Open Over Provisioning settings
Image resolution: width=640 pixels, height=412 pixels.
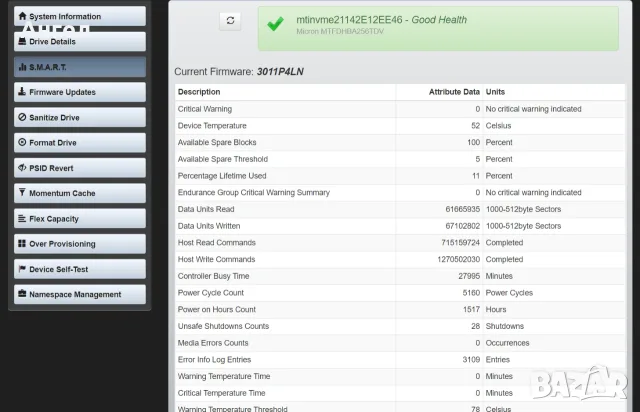pos(80,244)
